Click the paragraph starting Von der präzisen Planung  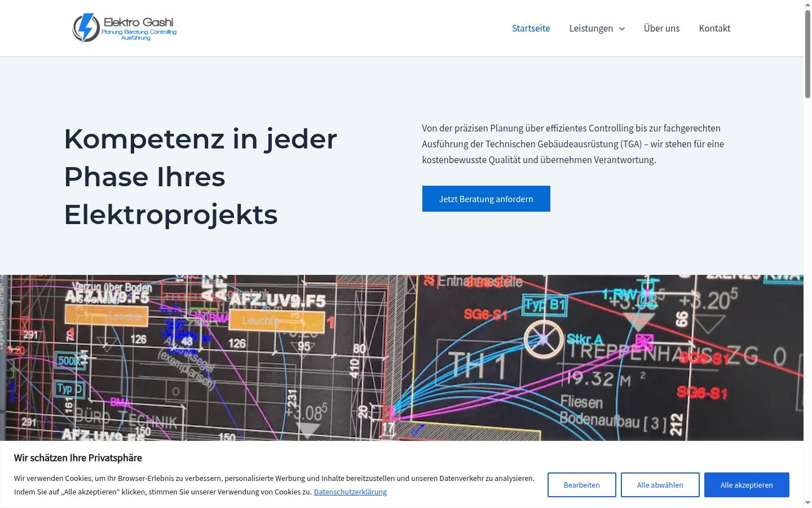(573, 144)
